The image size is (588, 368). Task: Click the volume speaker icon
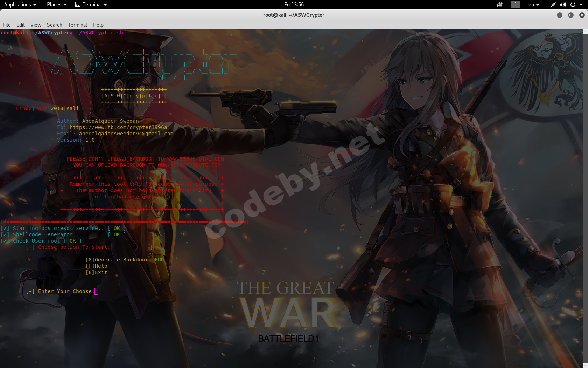(563, 5)
